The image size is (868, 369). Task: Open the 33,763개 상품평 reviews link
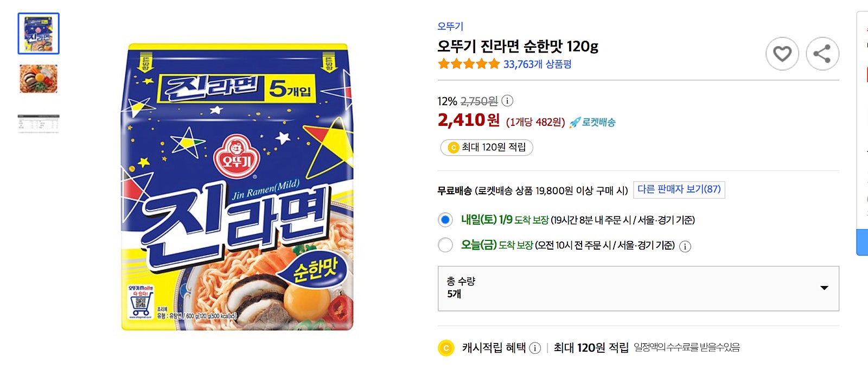click(x=537, y=64)
